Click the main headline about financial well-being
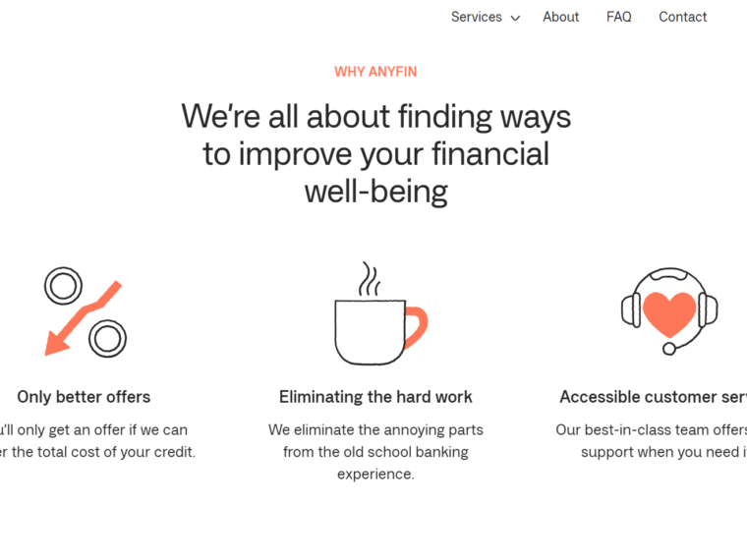Screen dimensions: 747x560 coord(375,154)
